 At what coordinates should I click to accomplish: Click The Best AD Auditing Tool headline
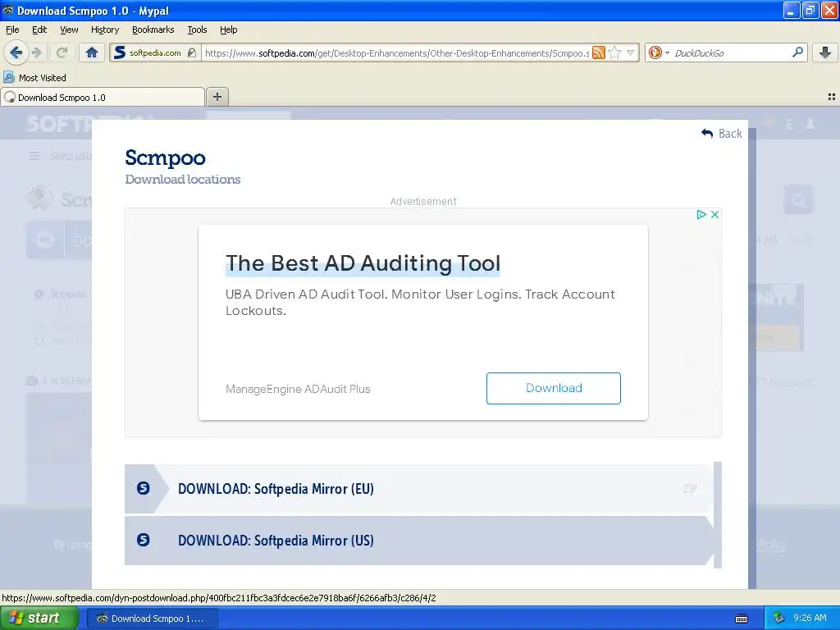click(x=363, y=263)
